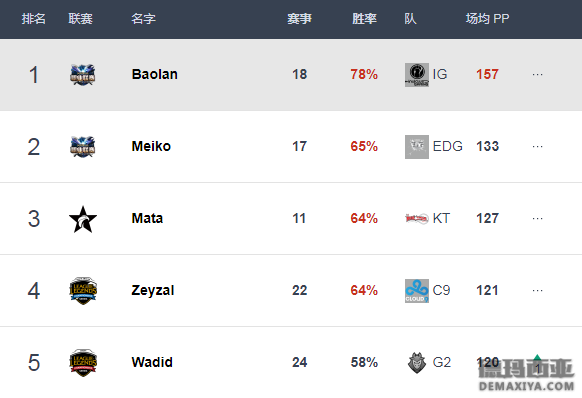
Task: Sort by the 胜率 column header
Action: click(364, 19)
